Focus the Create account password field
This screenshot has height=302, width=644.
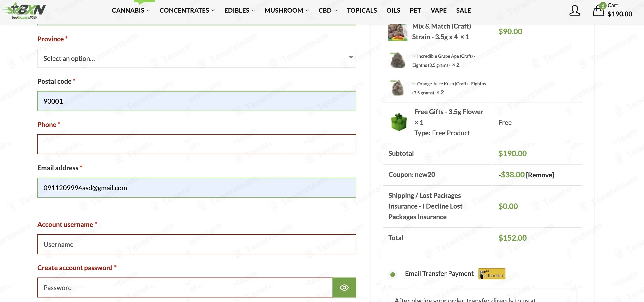(185, 287)
